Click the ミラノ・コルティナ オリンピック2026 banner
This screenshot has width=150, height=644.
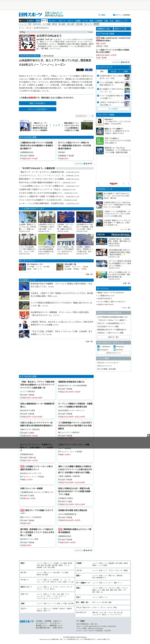click(x=54, y=14)
